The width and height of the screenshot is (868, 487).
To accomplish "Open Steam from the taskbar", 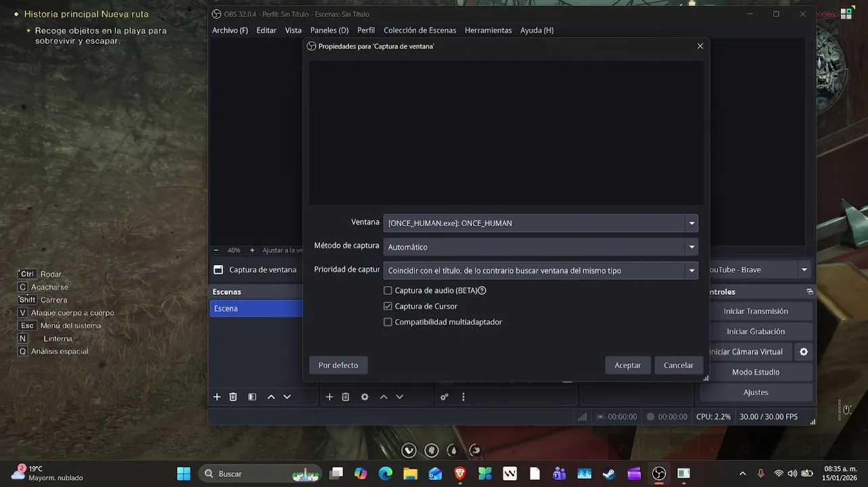I will (609, 473).
